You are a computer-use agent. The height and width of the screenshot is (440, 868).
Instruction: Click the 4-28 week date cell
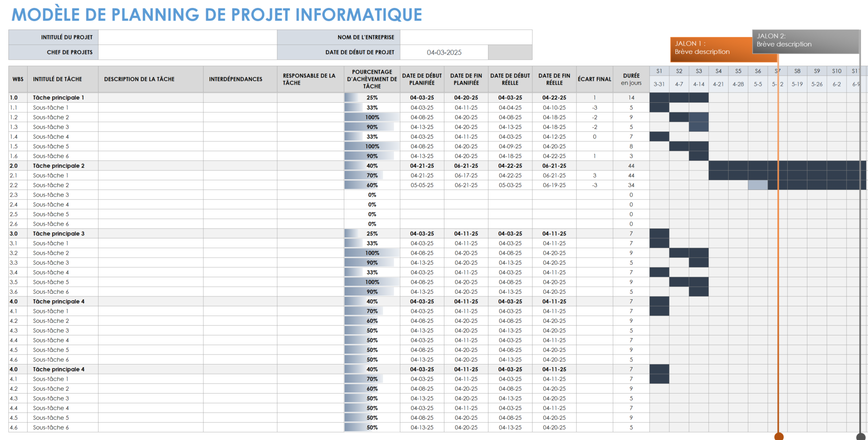[738, 84]
